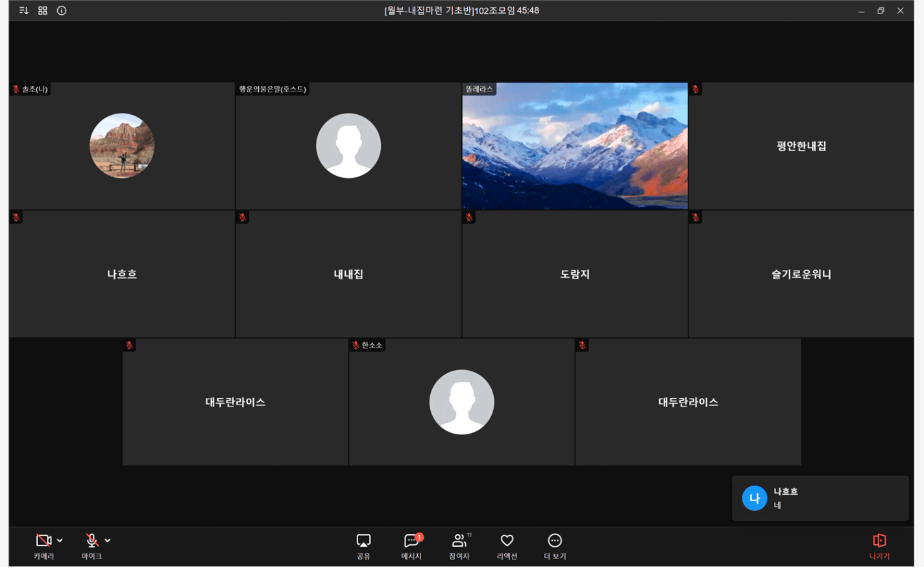Switch to grid layout view
Image resolution: width=924 pixels, height=572 pixels.
pyautogui.click(x=43, y=10)
